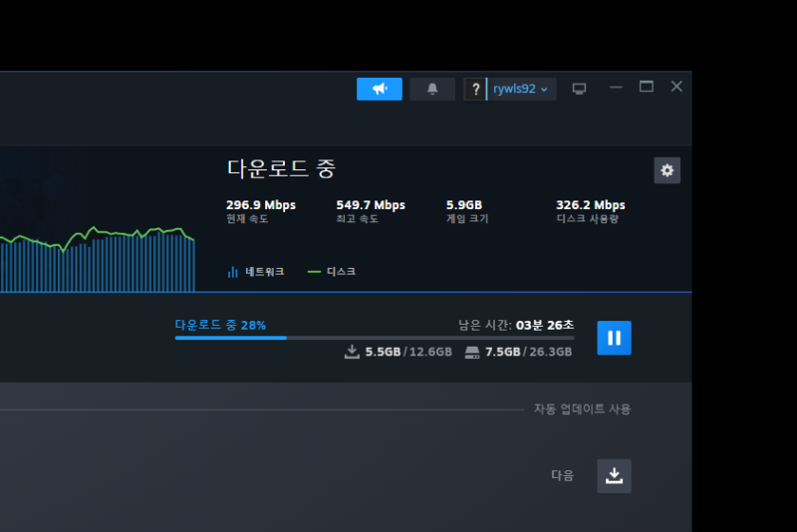This screenshot has height=532, width=797.
Task: Click the 7.5GB / 26.3GB disk amount
Action: coord(529,352)
